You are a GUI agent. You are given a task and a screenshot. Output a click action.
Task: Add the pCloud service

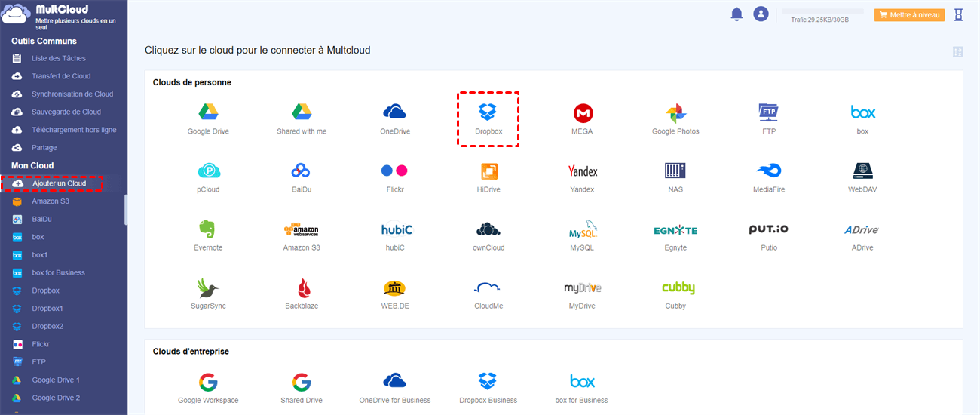(208, 177)
